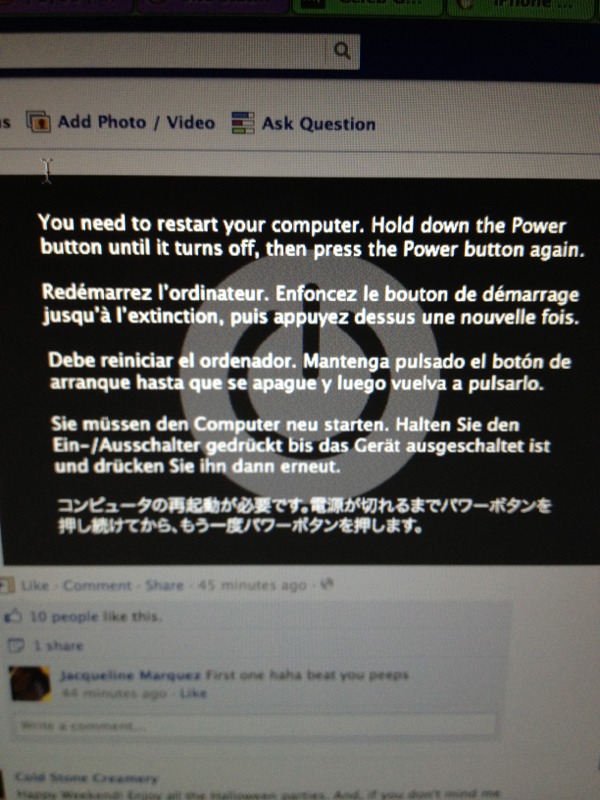Click the Add Photo / Video icon
The height and width of the screenshot is (800, 600).
click(x=38, y=122)
